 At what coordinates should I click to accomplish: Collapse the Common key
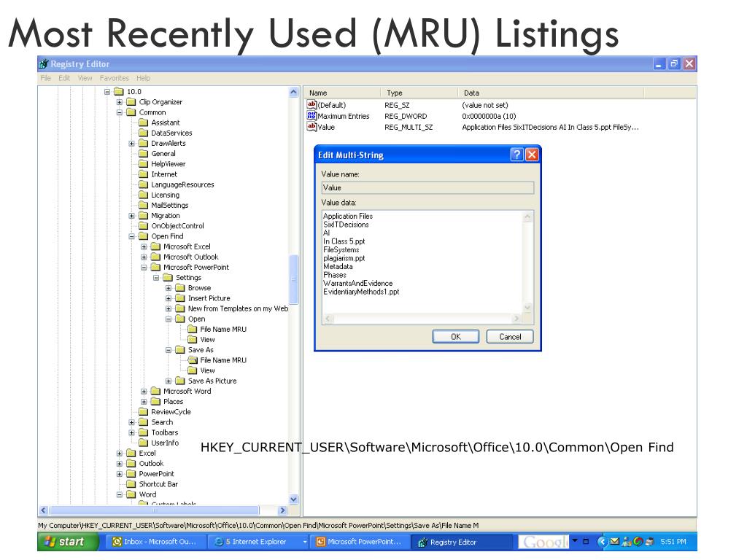pyautogui.click(x=119, y=112)
